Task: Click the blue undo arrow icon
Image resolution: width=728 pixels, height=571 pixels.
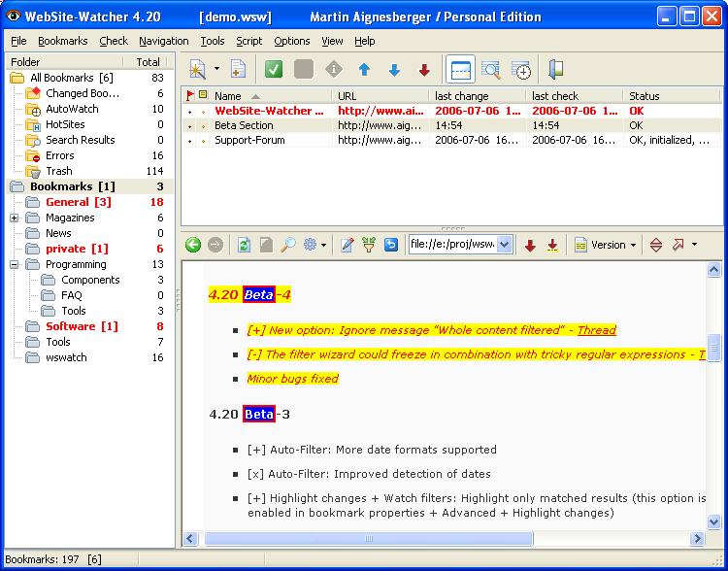Action: (391, 245)
